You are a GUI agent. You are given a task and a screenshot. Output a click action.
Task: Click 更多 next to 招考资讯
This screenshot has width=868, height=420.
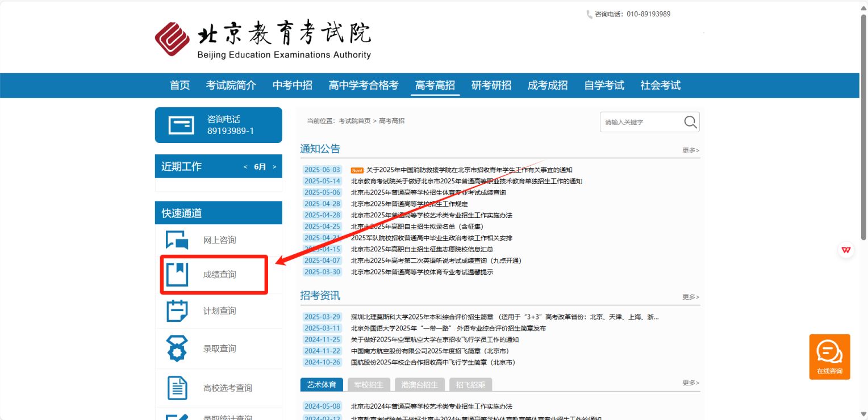point(691,297)
